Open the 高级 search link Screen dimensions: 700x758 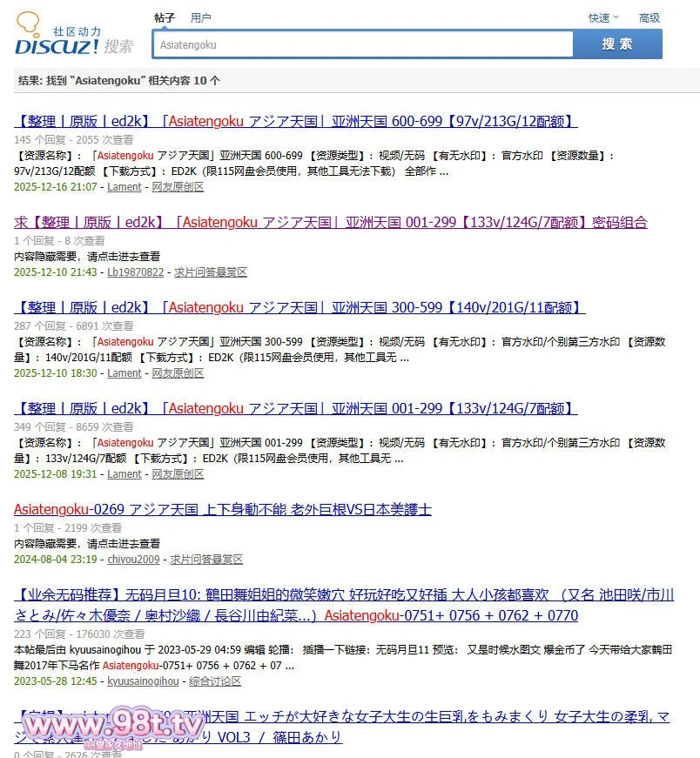point(650,17)
